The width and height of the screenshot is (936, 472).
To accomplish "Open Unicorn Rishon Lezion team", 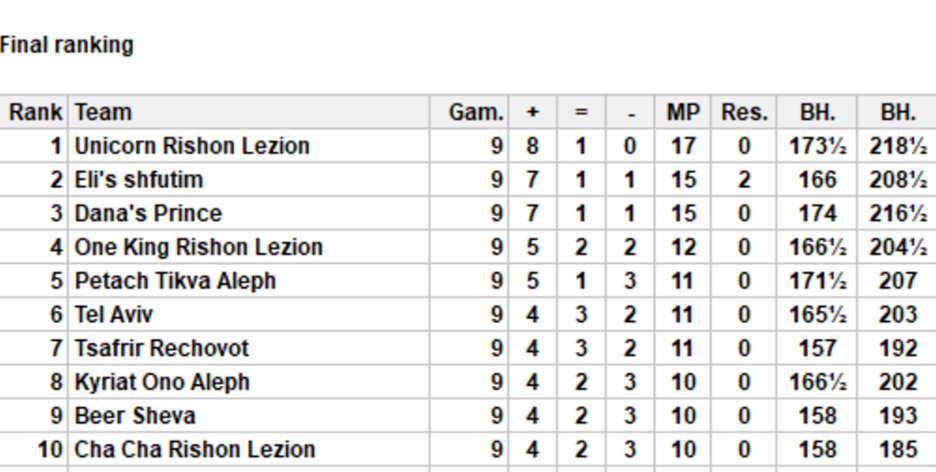I will (192, 146).
